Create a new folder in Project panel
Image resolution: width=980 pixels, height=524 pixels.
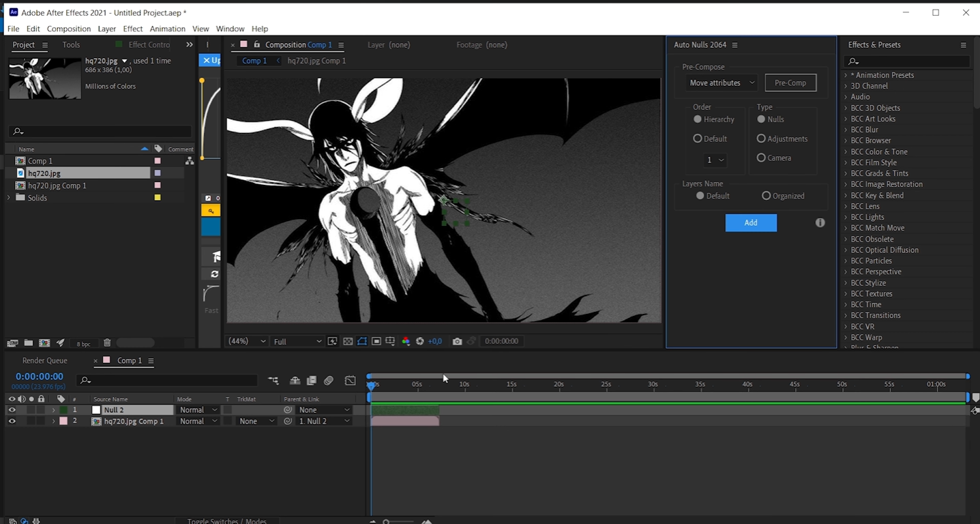pyautogui.click(x=29, y=343)
